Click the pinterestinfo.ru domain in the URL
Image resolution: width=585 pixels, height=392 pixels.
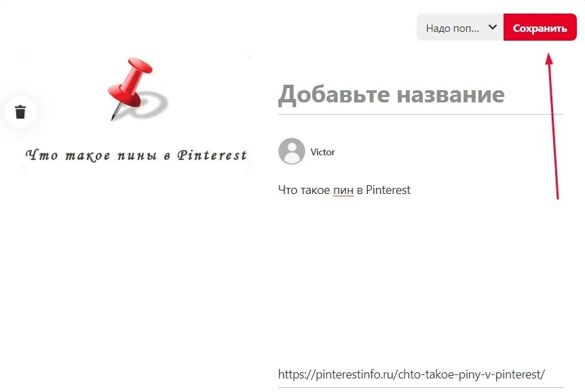pos(355,374)
